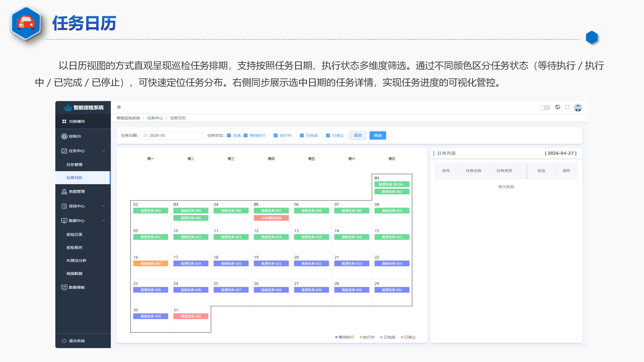This screenshot has width=644, height=362.
Task: Uncheck the 已停止 status checkbox
Action: tap(328, 135)
